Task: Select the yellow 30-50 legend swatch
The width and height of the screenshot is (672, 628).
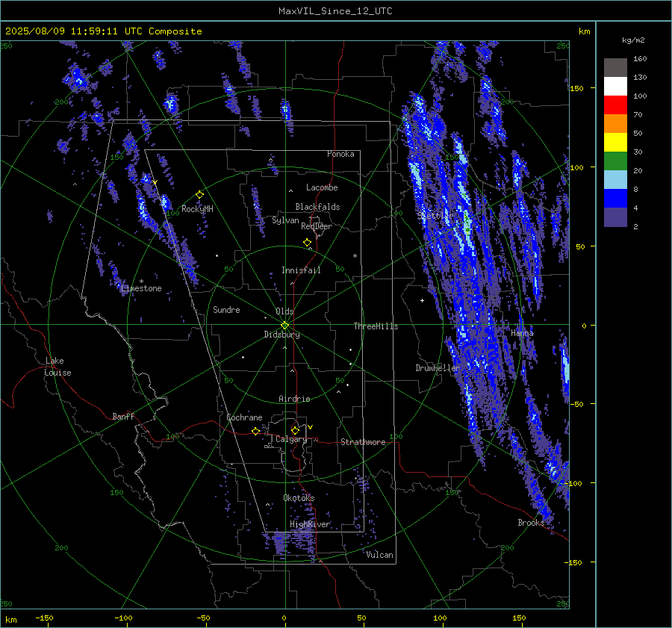Action: (615, 143)
